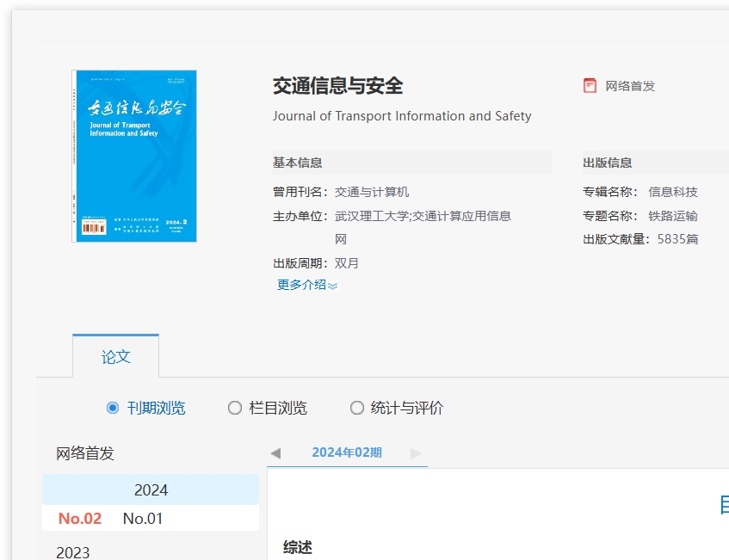Click the journal title 交通信息与安全
The image size is (729, 560).
point(337,86)
